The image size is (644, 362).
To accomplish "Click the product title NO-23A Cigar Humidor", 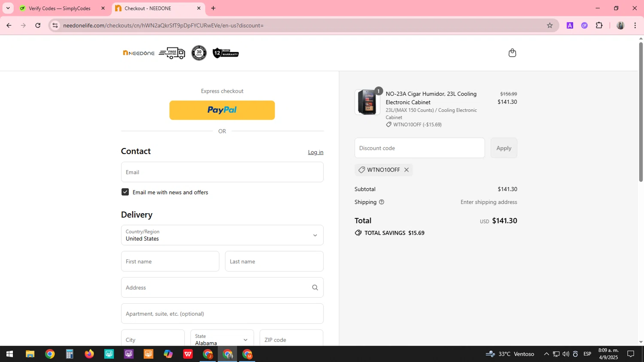I will click(431, 98).
